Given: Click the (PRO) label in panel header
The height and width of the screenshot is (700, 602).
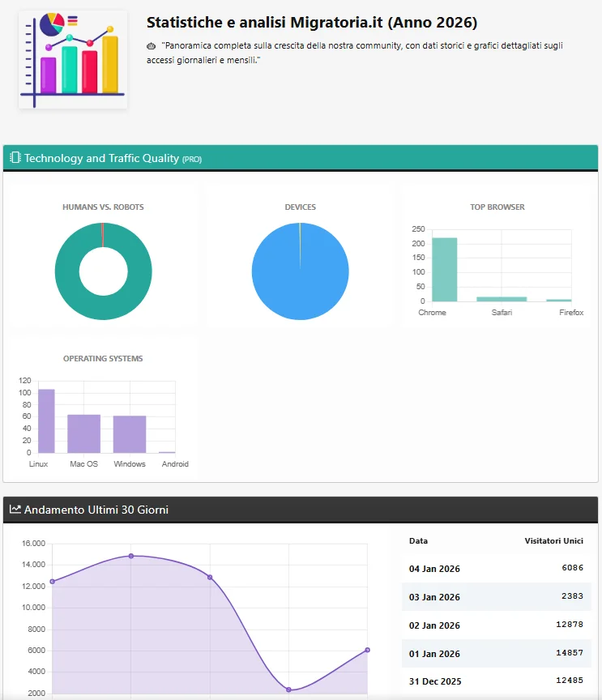Looking at the screenshot, I should coord(192,160).
